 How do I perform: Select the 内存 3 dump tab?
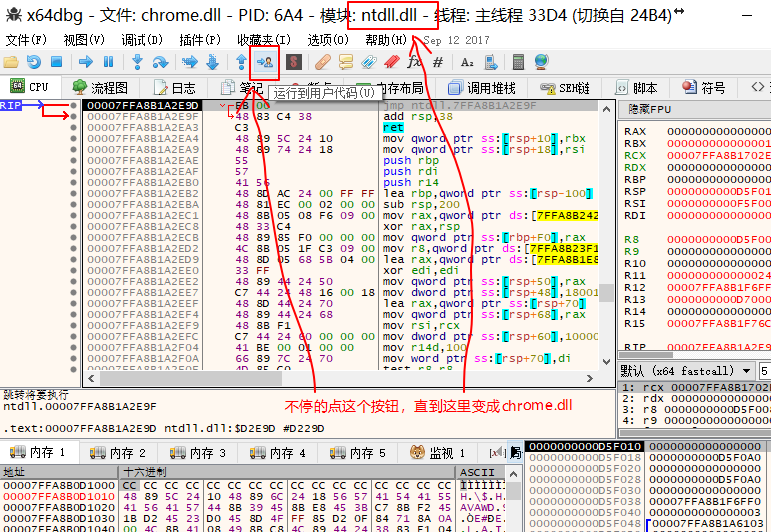[198, 452]
